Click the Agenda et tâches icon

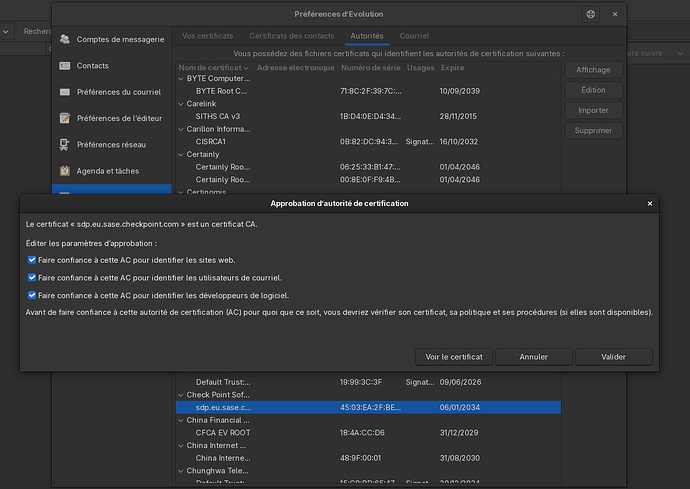[x=65, y=170]
